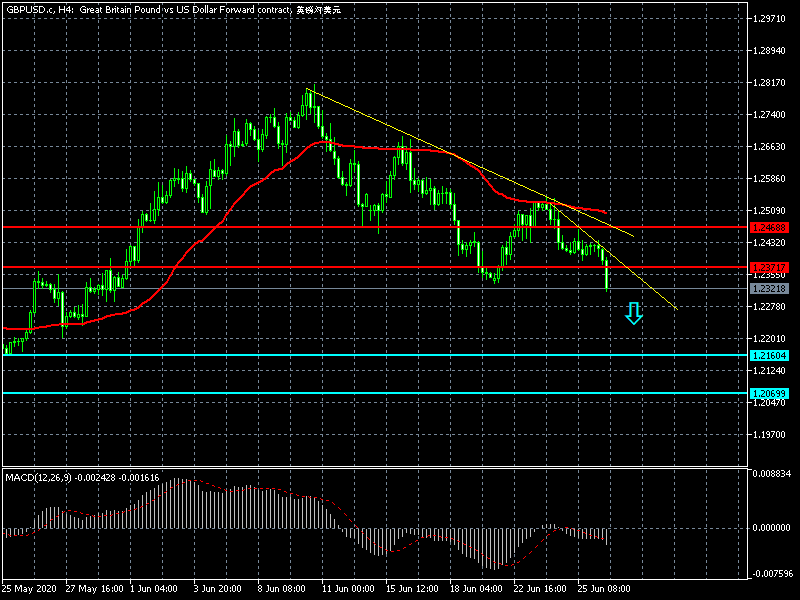Click the 1.27400 price axis value
This screenshot has width=800, height=600.
(x=769, y=115)
